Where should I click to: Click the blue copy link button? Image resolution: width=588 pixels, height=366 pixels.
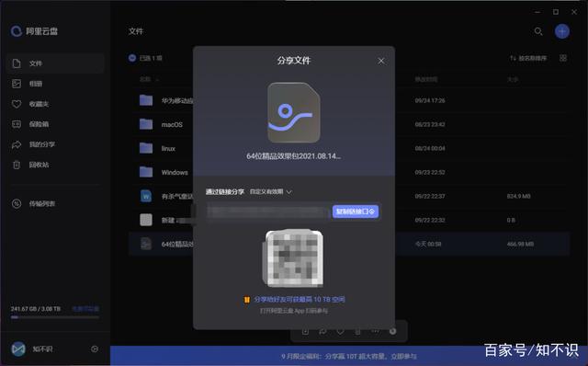(x=356, y=212)
